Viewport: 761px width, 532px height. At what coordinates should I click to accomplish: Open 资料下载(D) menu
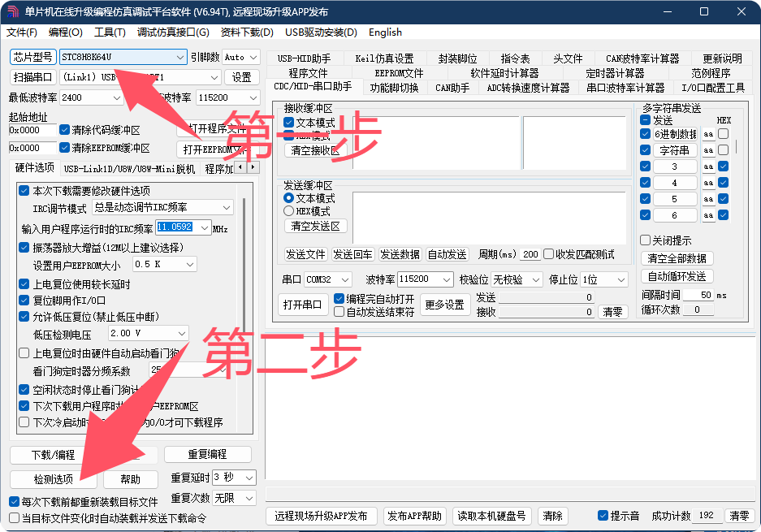tap(247, 32)
